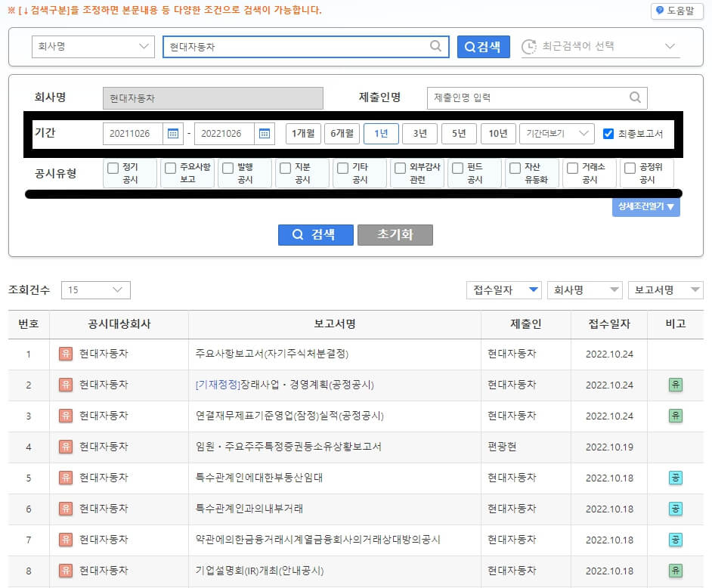Open 연결재무제표기준영업(잠정)실적 report
712x588 pixels.
pos(289,416)
